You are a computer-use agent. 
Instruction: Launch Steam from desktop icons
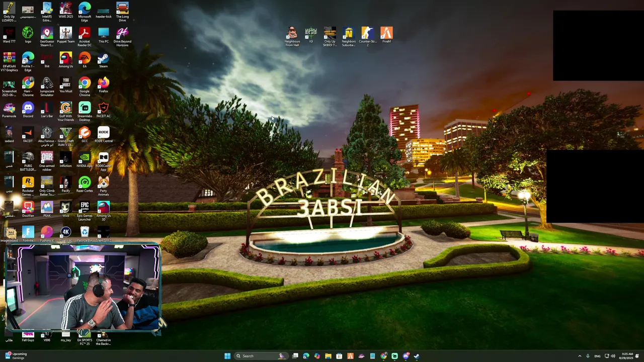click(x=104, y=60)
